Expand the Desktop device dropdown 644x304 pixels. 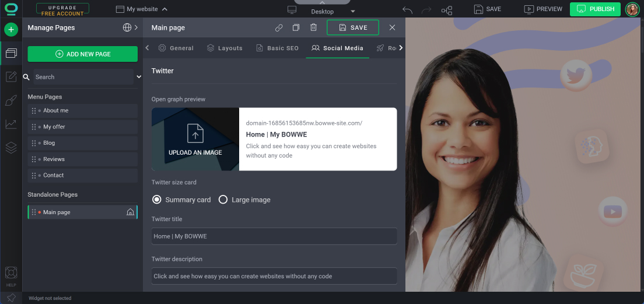pyautogui.click(x=353, y=12)
